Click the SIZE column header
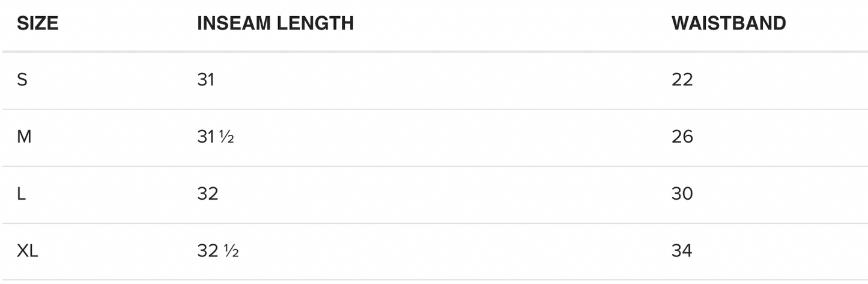Viewport: 868px width, 284px height. (x=37, y=23)
